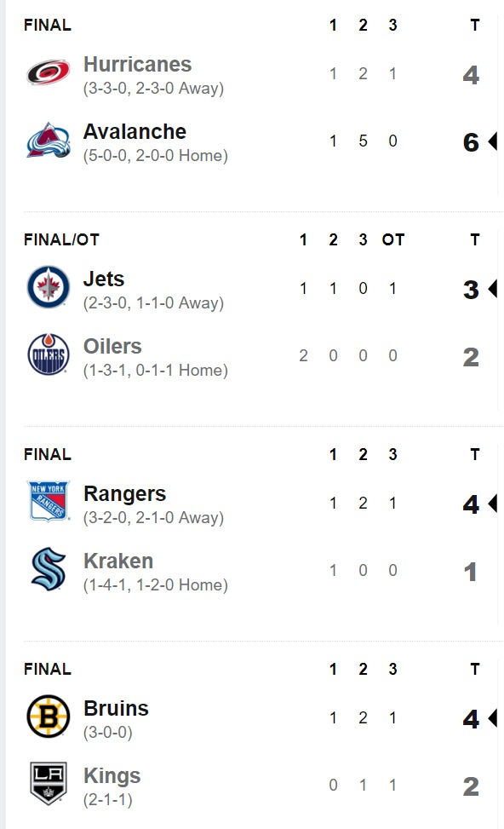Open the Oilers team name link
Screen dimensions: 504x829
point(112,346)
